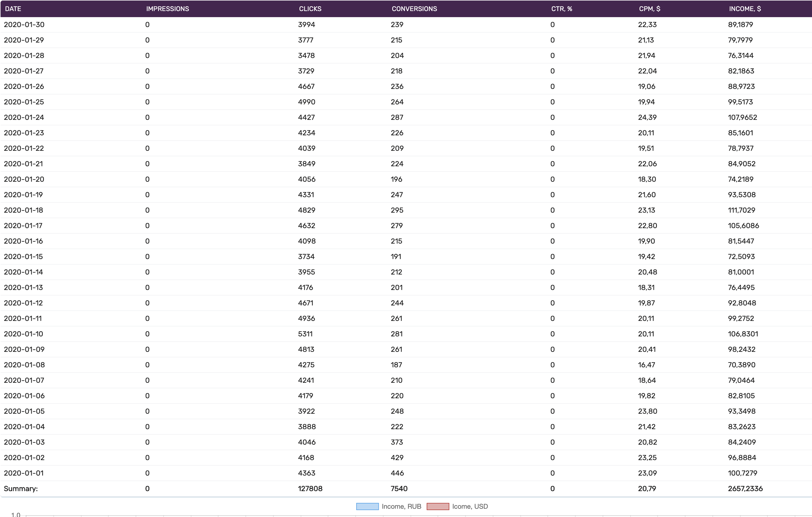This screenshot has width=812, height=517.
Task: Click the CLICKS column header
Action: tap(310, 9)
